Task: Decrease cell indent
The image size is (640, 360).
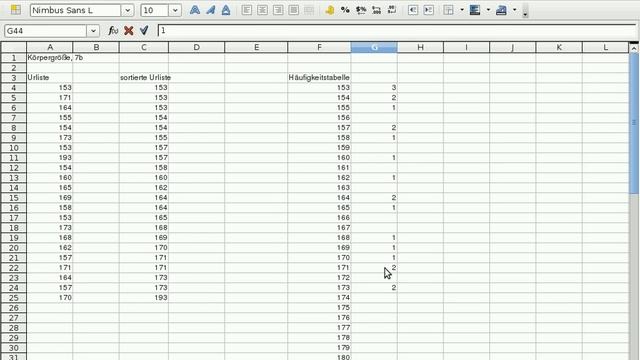Action: coord(413,10)
